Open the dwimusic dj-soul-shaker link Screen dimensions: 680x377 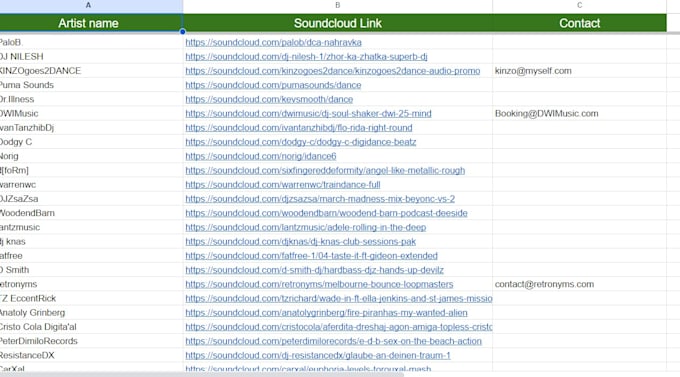308,113
